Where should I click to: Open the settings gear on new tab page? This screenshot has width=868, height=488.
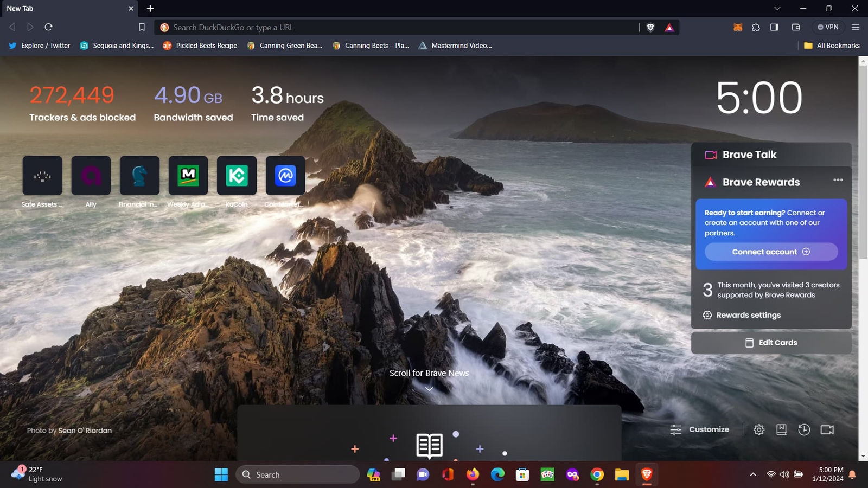click(759, 429)
